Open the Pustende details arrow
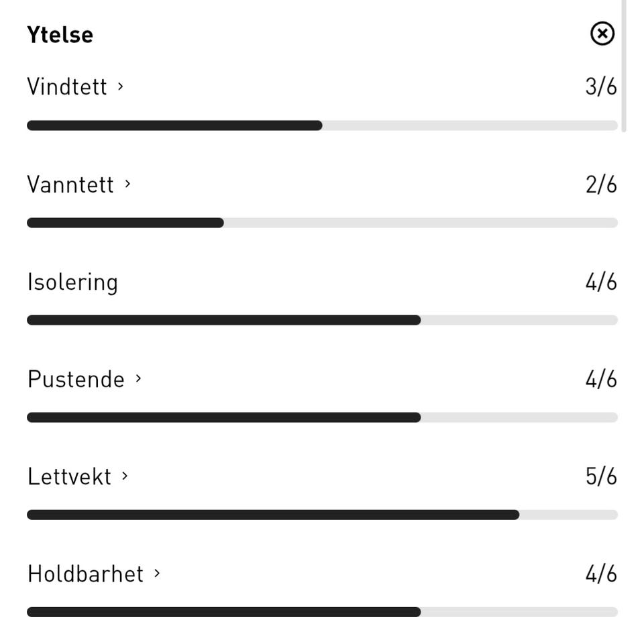This screenshot has height=644, width=644. (139, 378)
